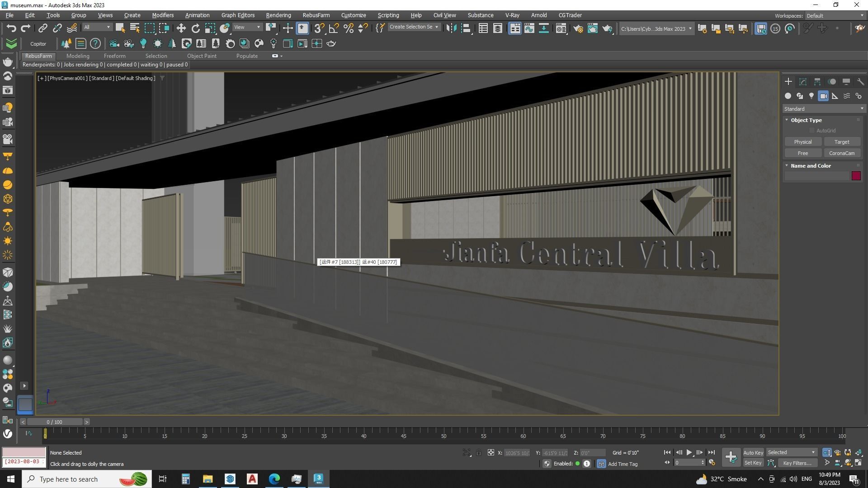
Task: Open the Curve Editor icon
Action: 529,28
